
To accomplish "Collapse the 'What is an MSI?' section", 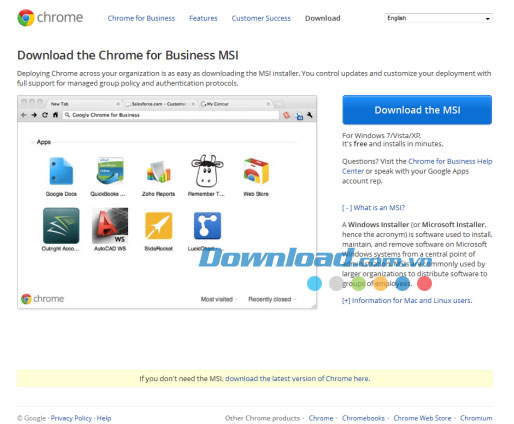I will pos(373,208).
